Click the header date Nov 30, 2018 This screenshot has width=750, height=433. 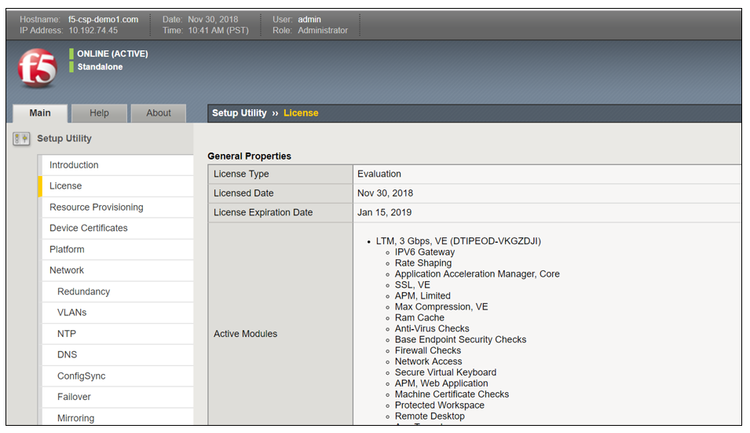coord(213,19)
